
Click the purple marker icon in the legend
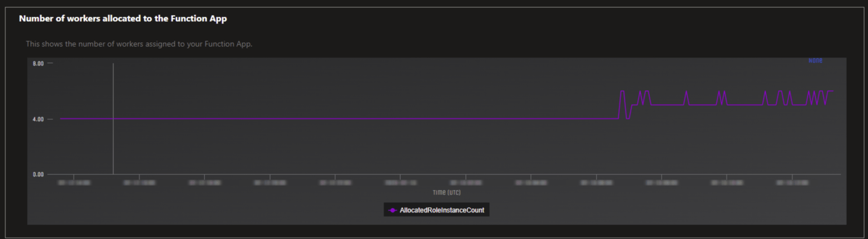point(393,210)
